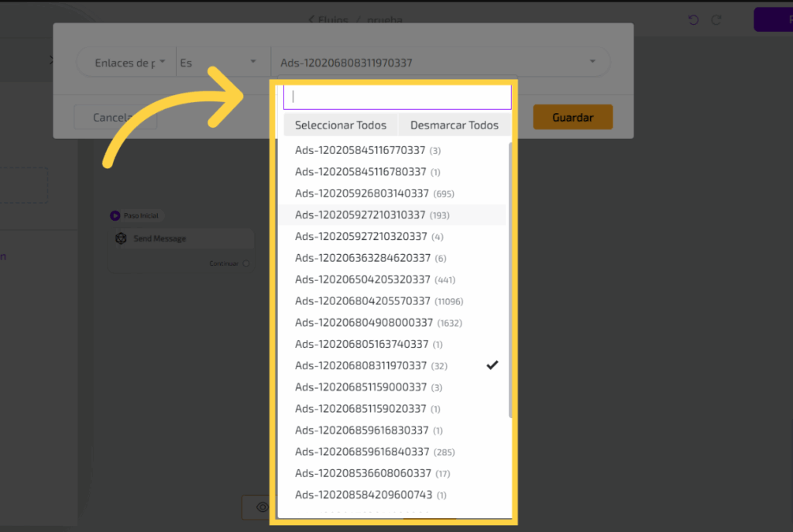Click the Desmarcar Todos button
The image size is (793, 532).
point(455,125)
